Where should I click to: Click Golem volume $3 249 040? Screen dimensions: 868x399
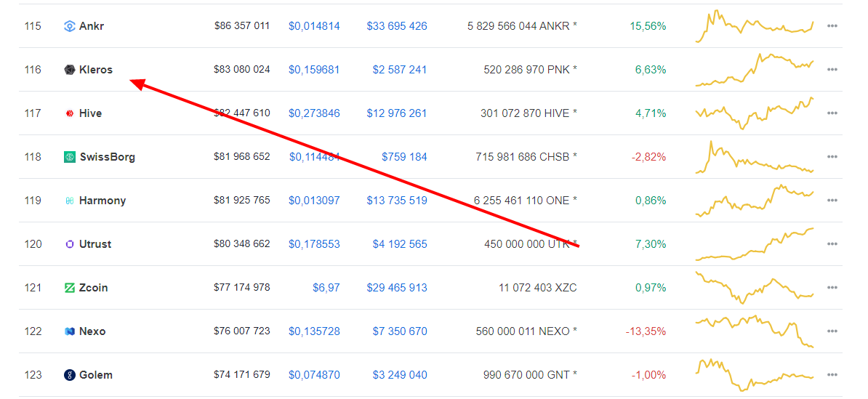401,375
